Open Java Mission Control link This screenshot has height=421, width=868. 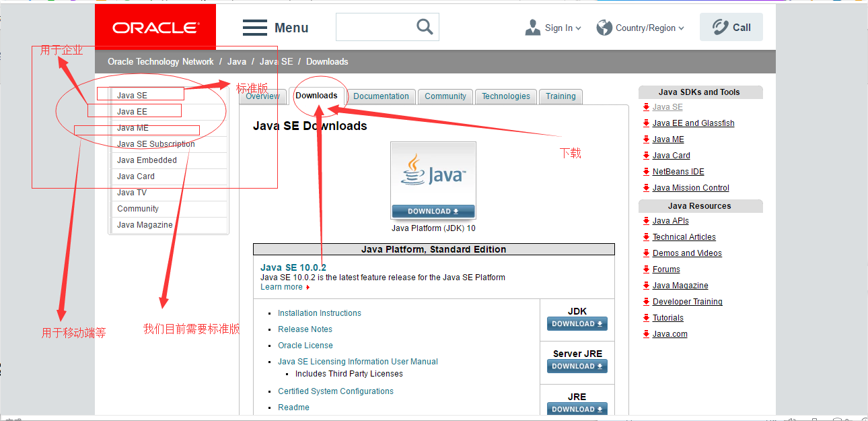pos(691,188)
